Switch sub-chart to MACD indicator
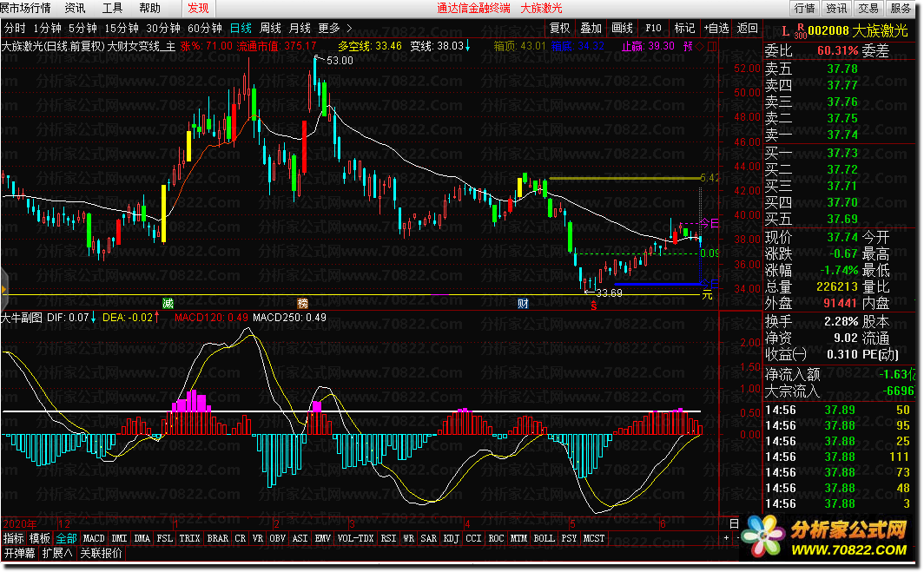This screenshot has width=924, height=572. click(x=94, y=538)
